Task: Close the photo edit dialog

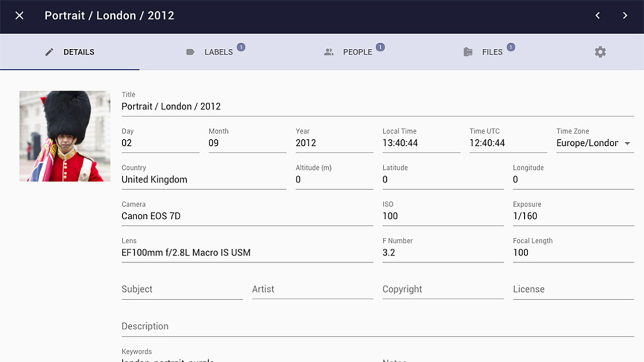Action: pyautogui.click(x=19, y=16)
